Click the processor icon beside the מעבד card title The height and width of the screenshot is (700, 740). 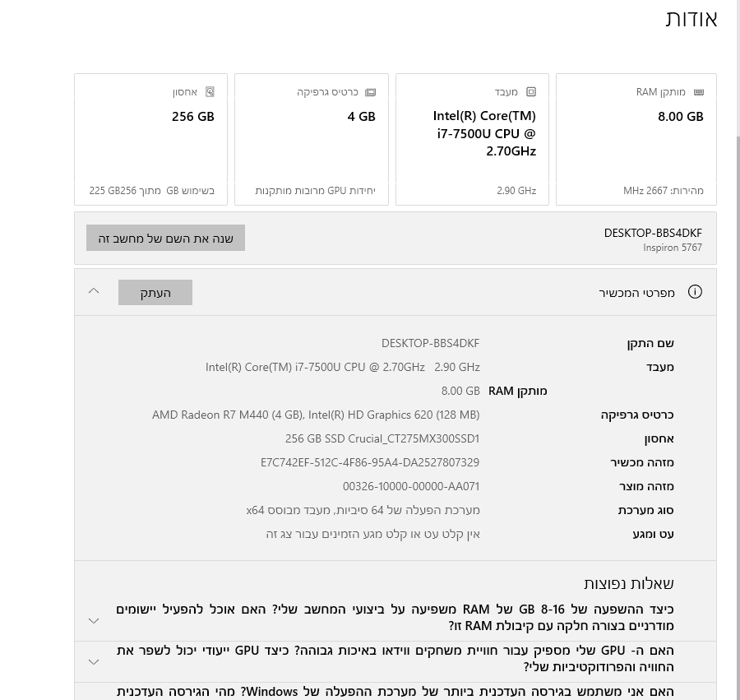coord(531,92)
